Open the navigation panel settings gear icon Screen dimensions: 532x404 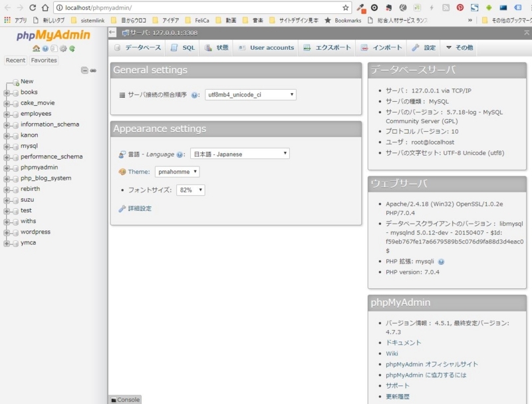(x=63, y=49)
